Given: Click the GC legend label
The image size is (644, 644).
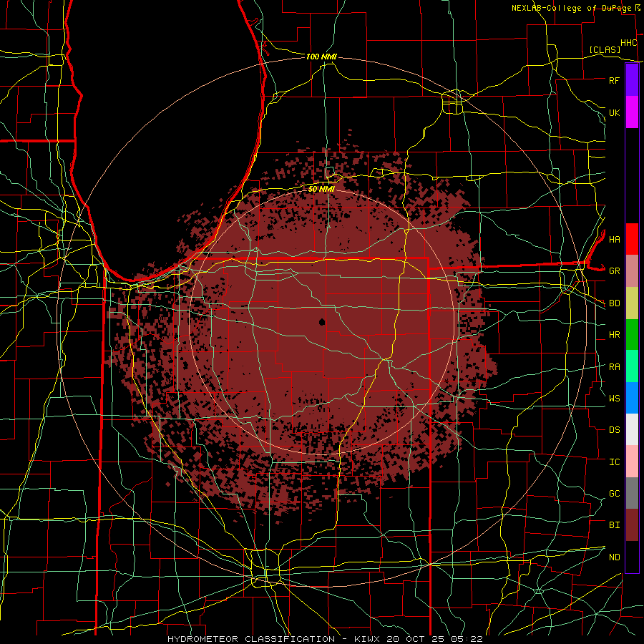Looking at the screenshot, I should point(614,493).
